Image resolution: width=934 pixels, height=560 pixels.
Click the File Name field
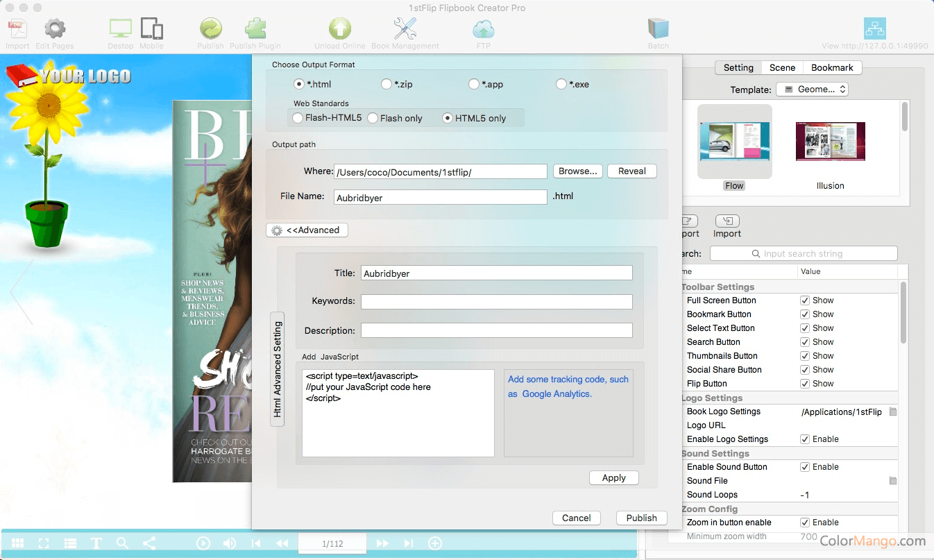pos(441,197)
